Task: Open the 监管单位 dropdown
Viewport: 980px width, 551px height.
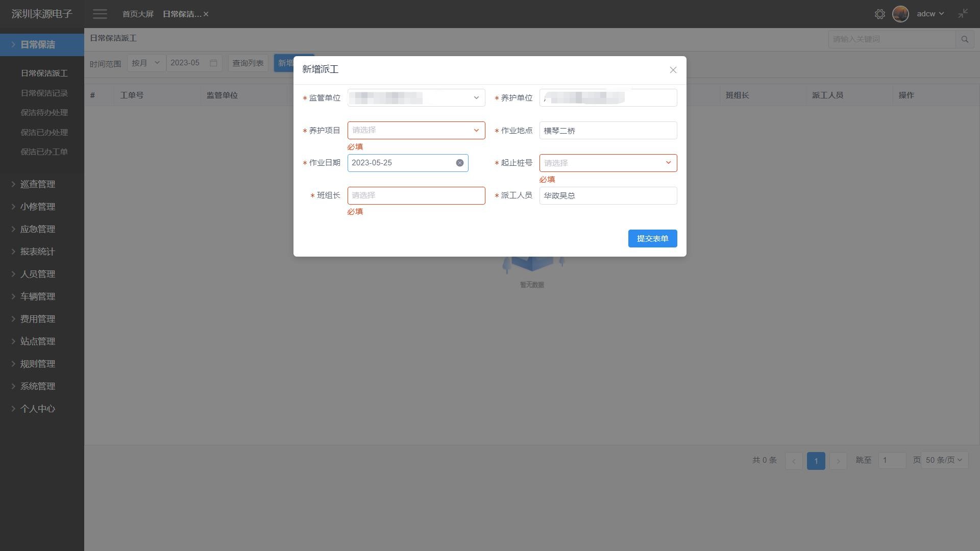Action: point(416,98)
